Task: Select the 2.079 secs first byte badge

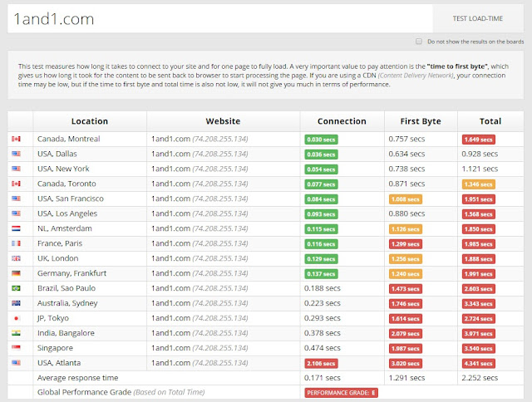Action: 406,333
